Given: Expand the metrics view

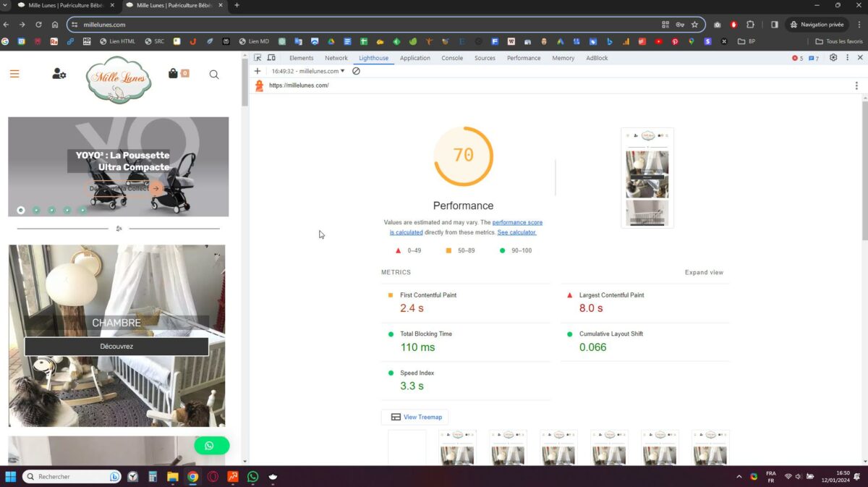Looking at the screenshot, I should [703, 273].
